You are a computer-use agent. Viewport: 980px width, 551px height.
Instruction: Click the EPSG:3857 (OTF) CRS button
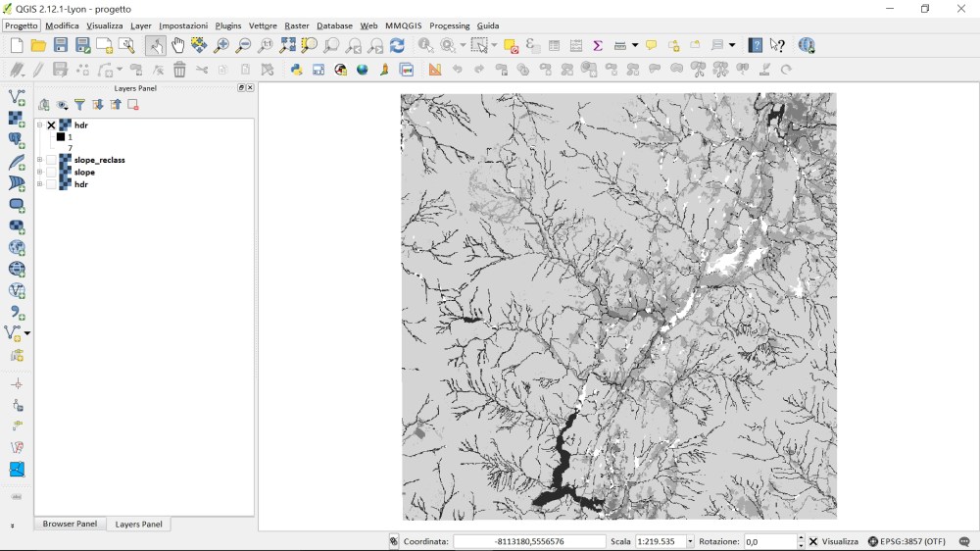tap(906, 541)
